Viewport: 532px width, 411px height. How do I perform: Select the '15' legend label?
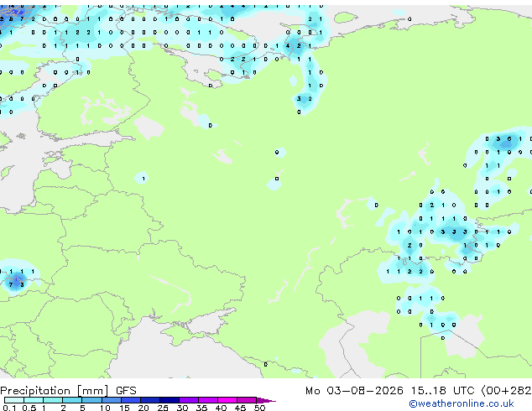pyautogui.click(x=124, y=408)
